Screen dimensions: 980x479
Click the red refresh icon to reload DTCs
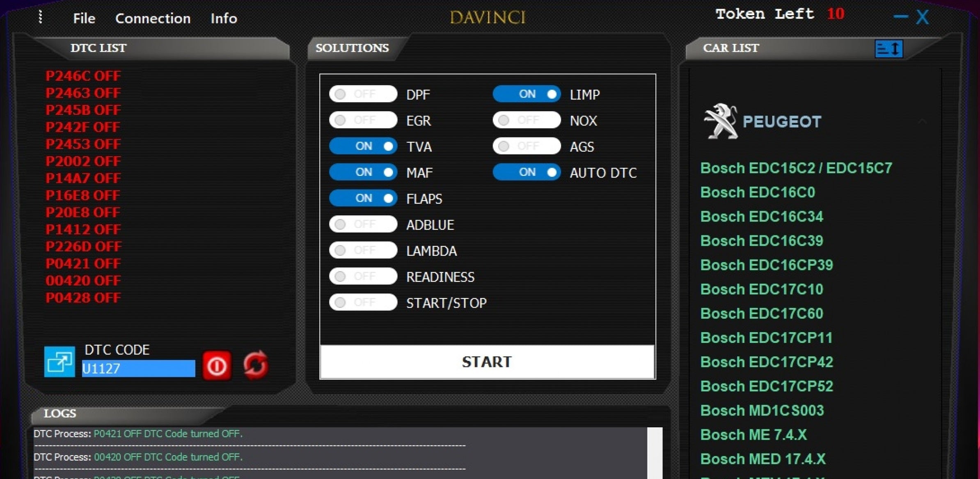click(254, 364)
